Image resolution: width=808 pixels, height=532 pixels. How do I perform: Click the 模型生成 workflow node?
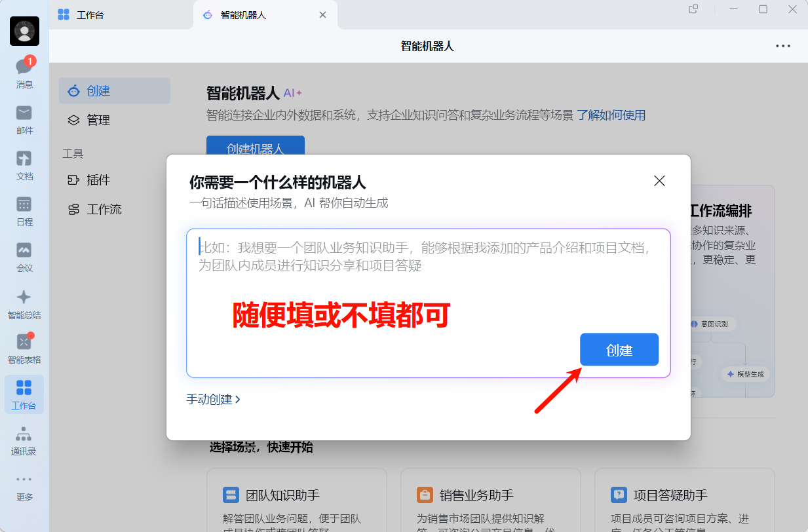pos(745,374)
